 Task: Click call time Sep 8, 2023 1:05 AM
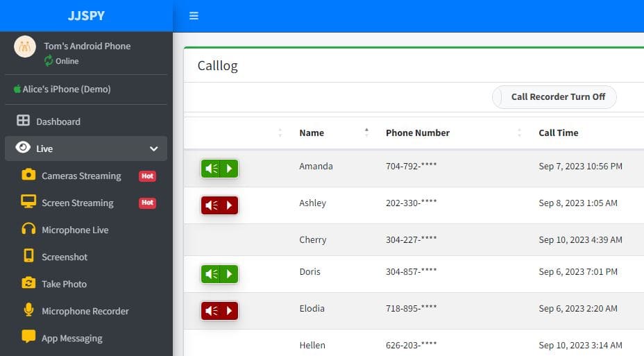tap(578, 203)
